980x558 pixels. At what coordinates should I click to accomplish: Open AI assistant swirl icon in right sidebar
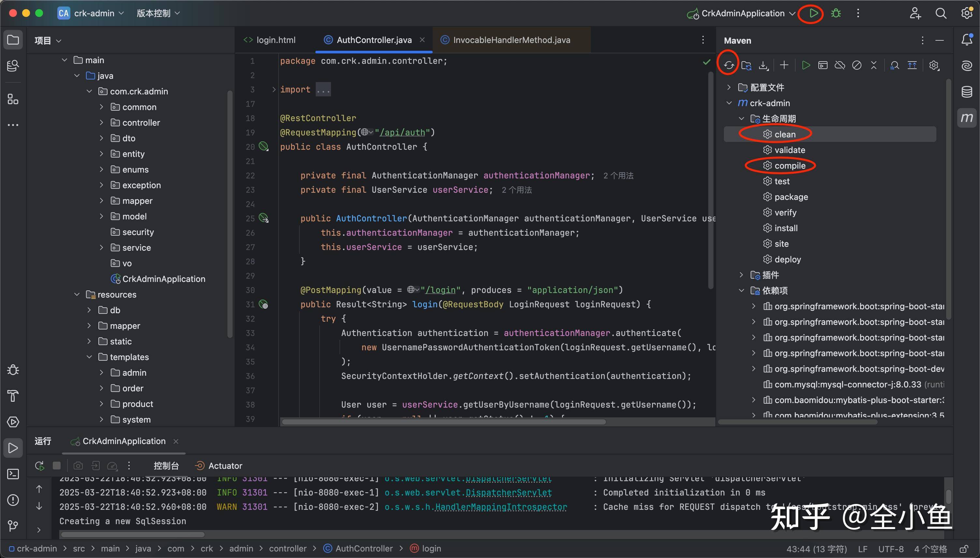pyautogui.click(x=967, y=65)
